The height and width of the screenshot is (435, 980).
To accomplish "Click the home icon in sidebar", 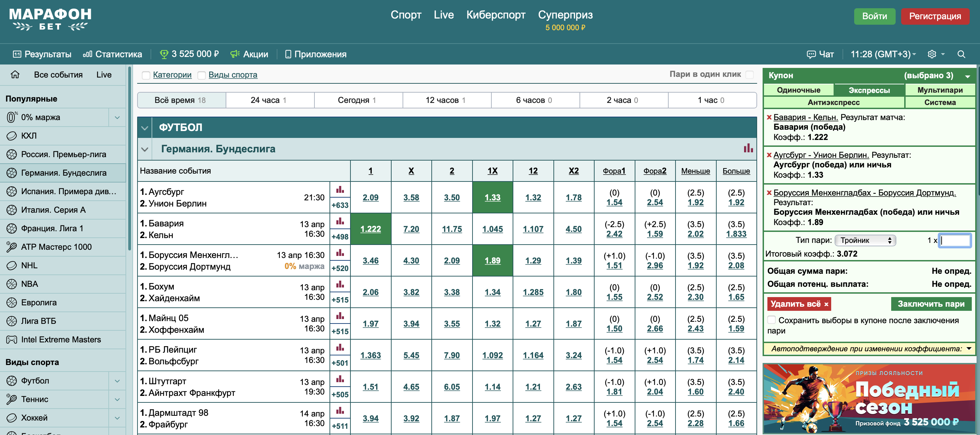I will [15, 74].
